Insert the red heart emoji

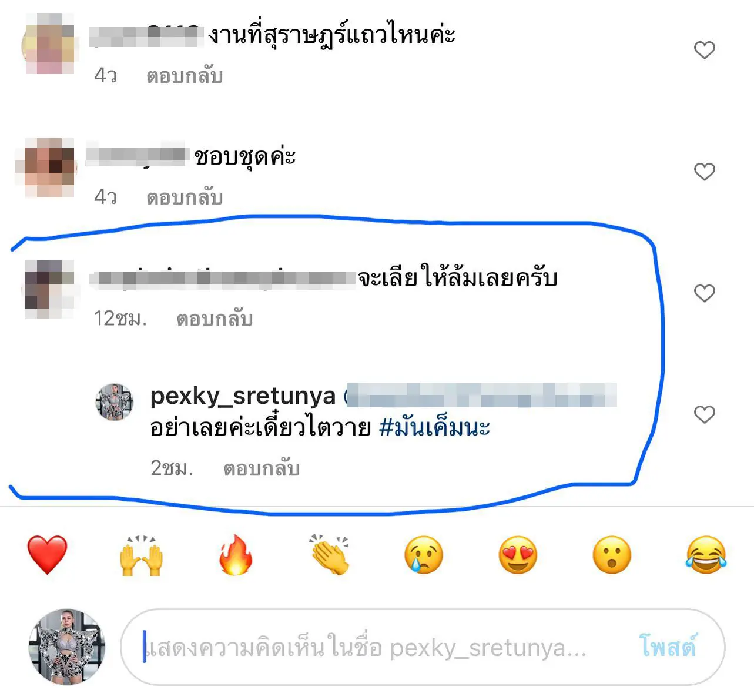pyautogui.click(x=47, y=555)
